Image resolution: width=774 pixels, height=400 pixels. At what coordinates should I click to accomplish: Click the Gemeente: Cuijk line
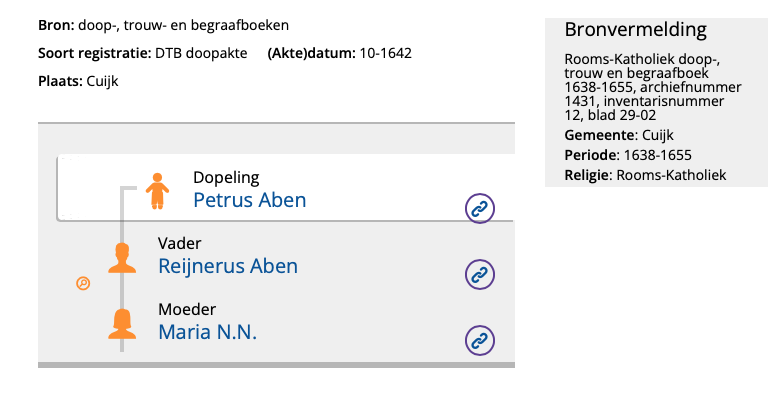(616, 135)
